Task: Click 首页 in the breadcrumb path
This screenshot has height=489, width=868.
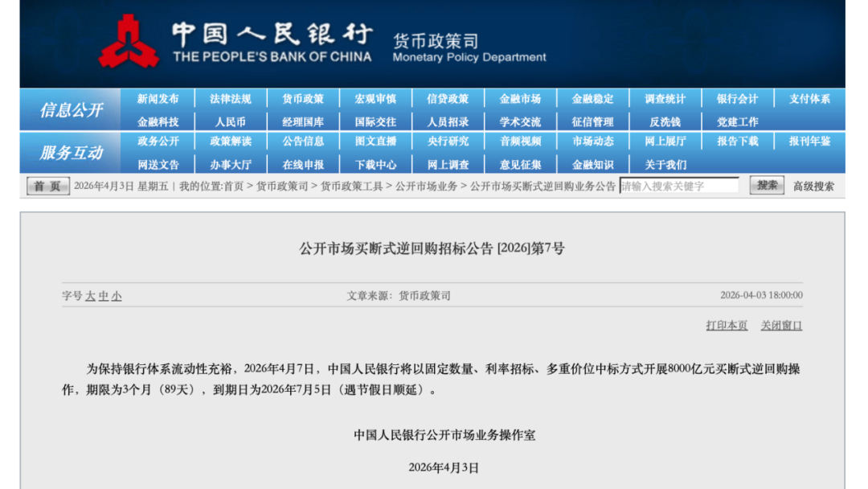Action: click(234, 186)
